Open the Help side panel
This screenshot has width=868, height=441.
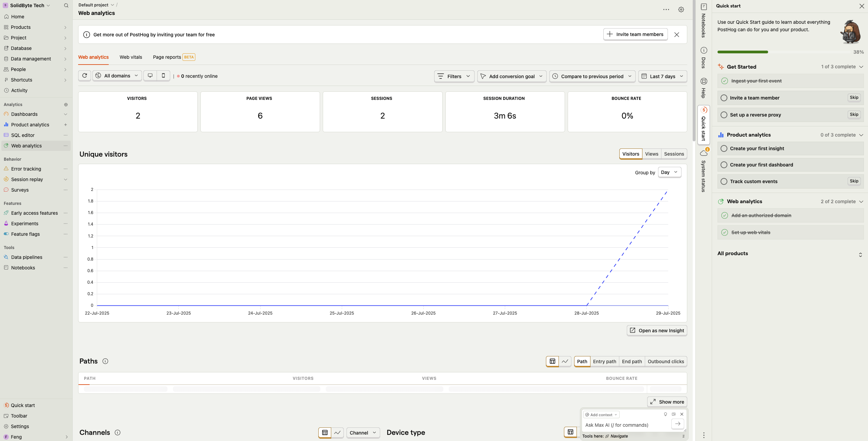[704, 88]
